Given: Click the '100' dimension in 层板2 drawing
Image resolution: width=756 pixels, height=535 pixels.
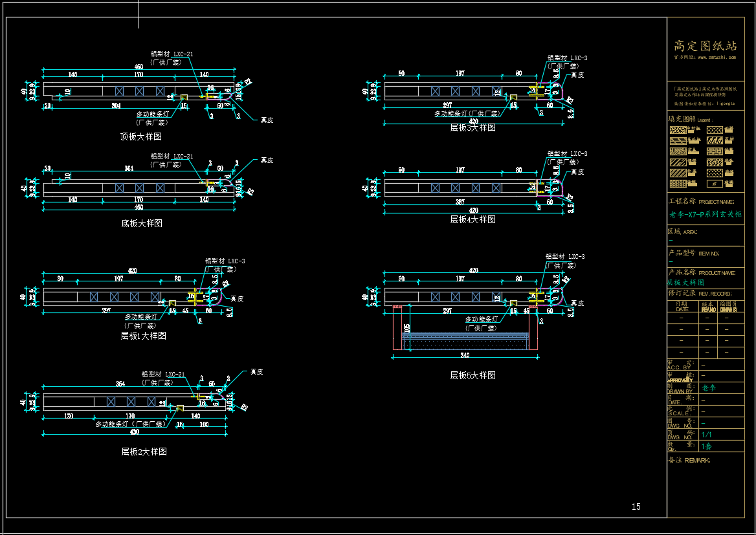Looking at the screenshot, I should pos(204,424).
